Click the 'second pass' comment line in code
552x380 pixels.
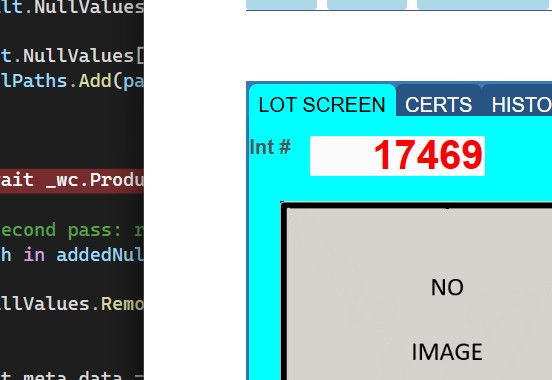click(x=72, y=230)
